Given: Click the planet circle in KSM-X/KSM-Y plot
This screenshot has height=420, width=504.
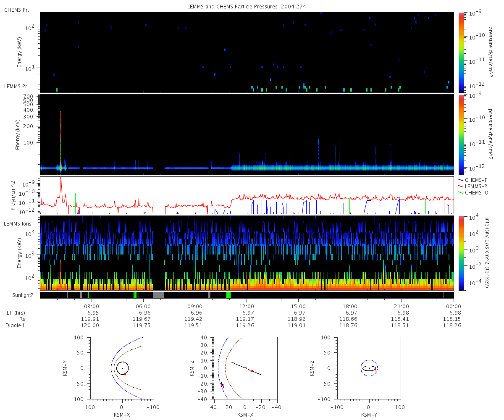Looking at the screenshot, I should tap(122, 368).
